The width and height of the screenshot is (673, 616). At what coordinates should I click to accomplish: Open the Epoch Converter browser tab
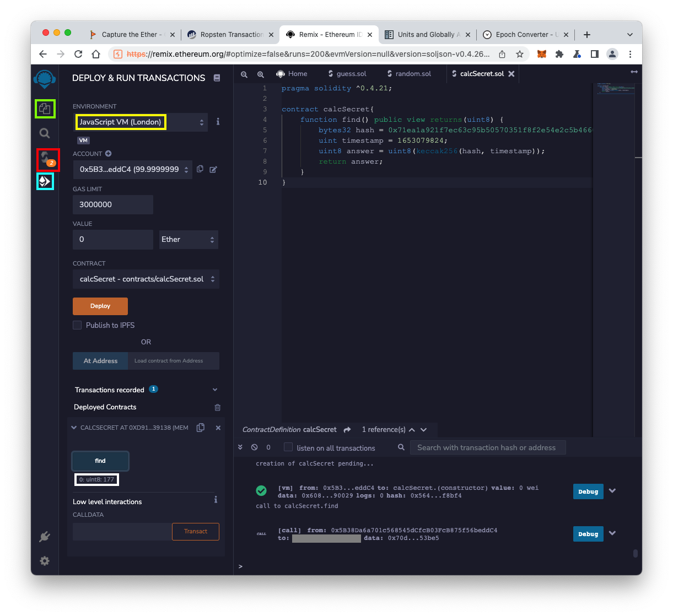point(526,34)
